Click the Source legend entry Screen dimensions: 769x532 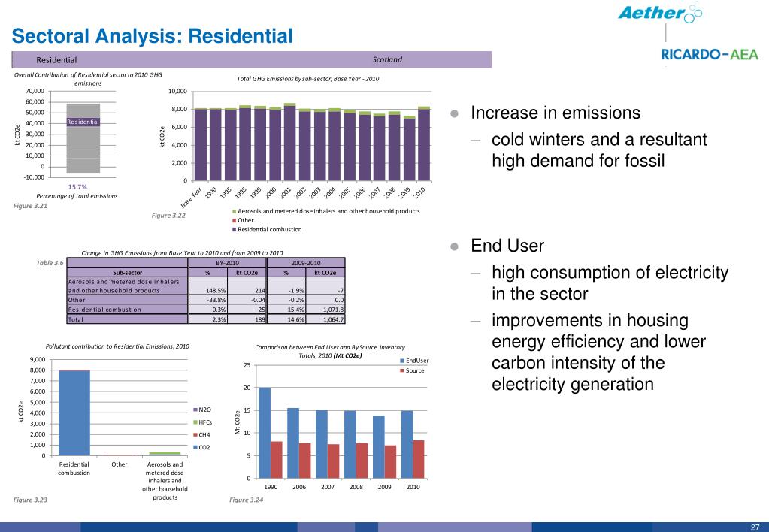(412, 370)
